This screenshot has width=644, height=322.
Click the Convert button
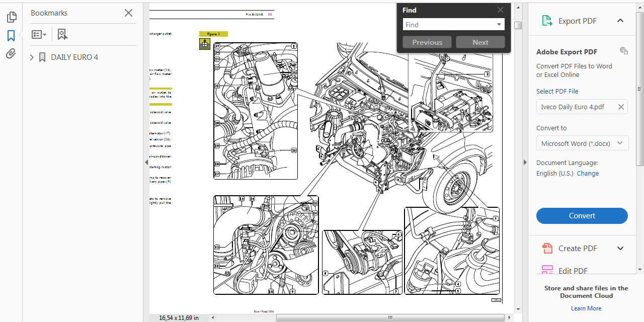[582, 215]
